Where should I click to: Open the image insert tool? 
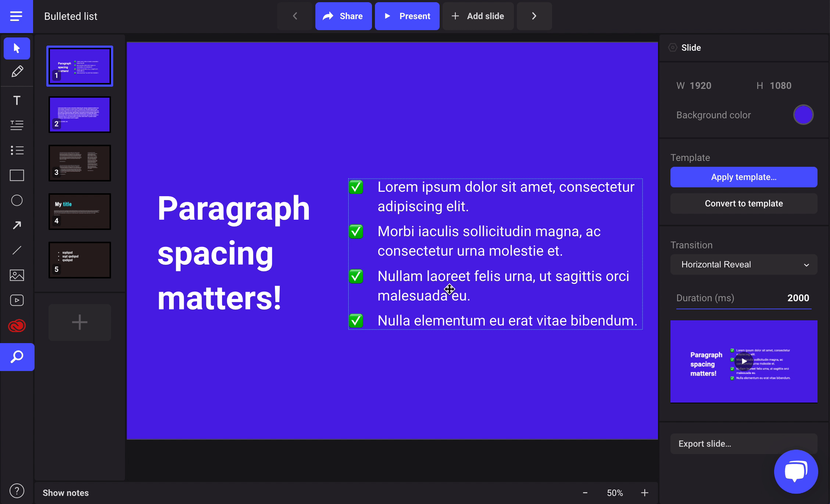tap(17, 275)
